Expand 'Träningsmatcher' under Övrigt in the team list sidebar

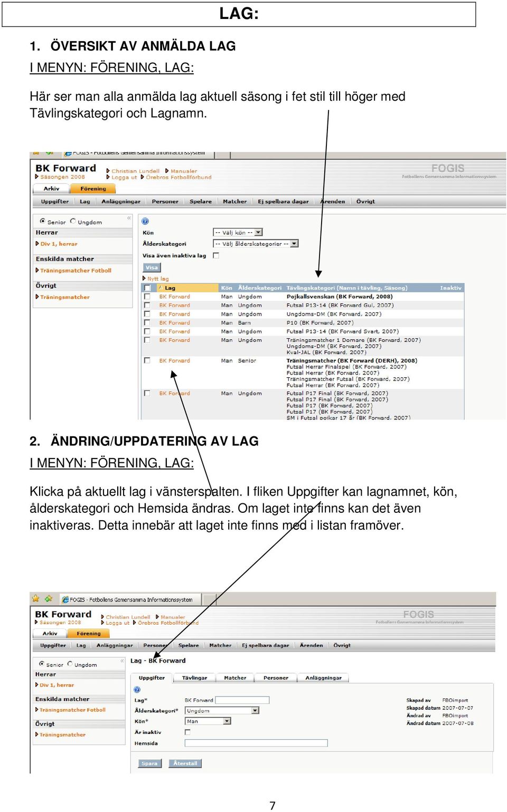[x=64, y=297]
